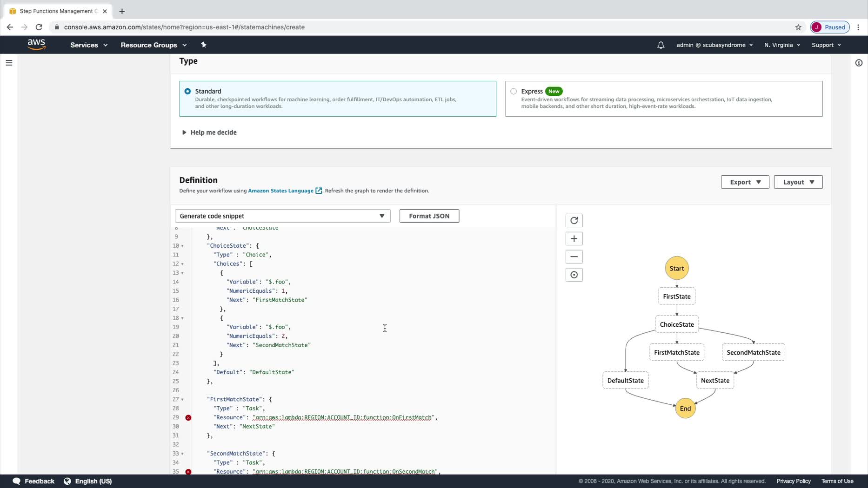This screenshot has height=488, width=868.
Task: Open the admin @ scubasyndrome account menu
Action: point(714,45)
